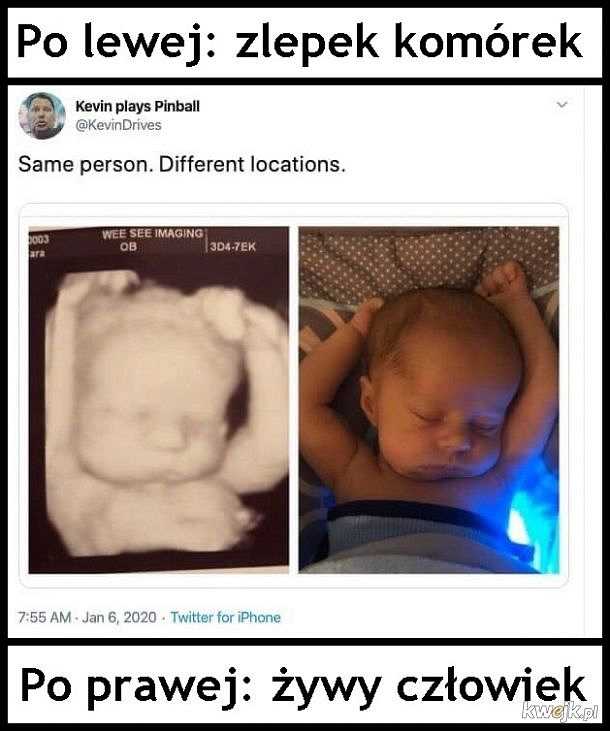Click the kwejk.pl watermark logo

point(561,711)
